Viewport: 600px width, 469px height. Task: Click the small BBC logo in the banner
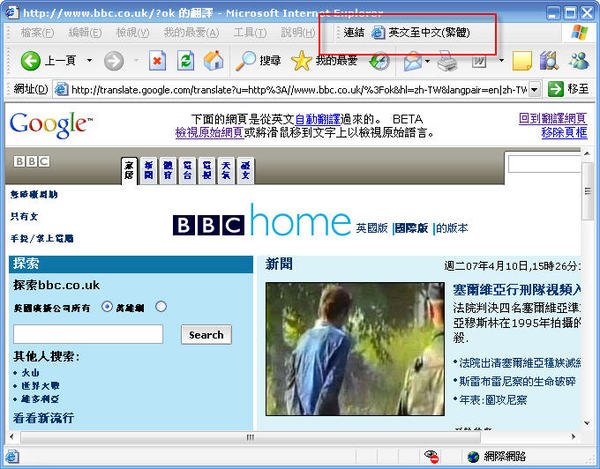31,161
